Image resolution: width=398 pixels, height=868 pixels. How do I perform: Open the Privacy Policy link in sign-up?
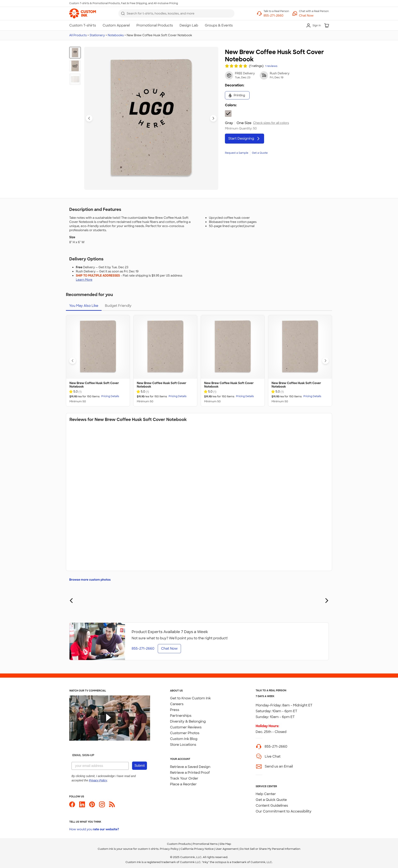click(x=98, y=780)
